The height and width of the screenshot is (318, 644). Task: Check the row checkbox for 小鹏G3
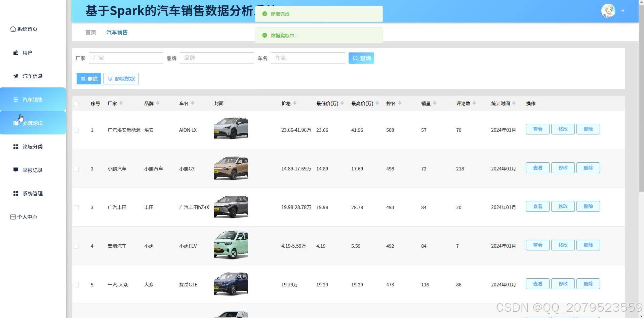point(76,169)
